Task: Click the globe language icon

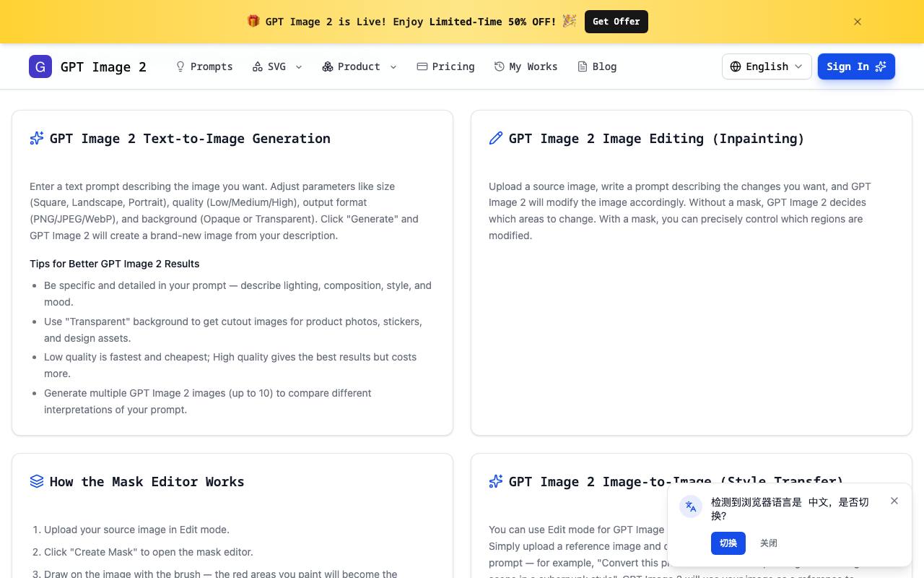Action: pos(736,66)
